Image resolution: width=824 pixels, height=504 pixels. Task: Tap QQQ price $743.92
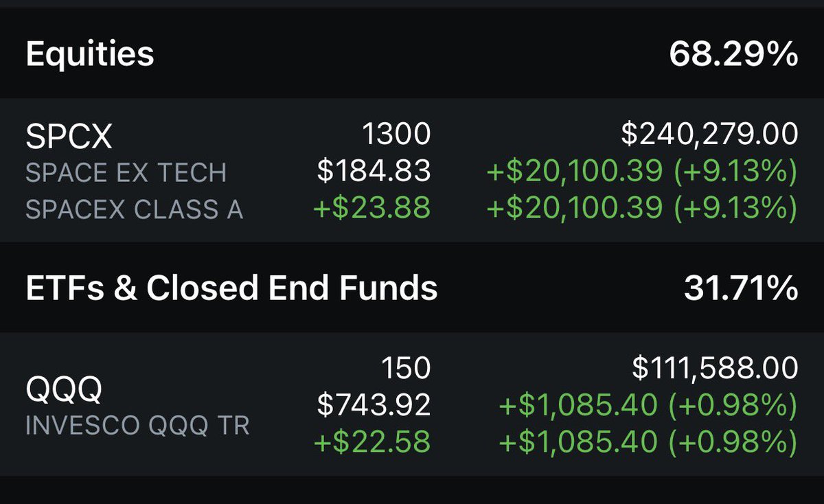(x=374, y=405)
